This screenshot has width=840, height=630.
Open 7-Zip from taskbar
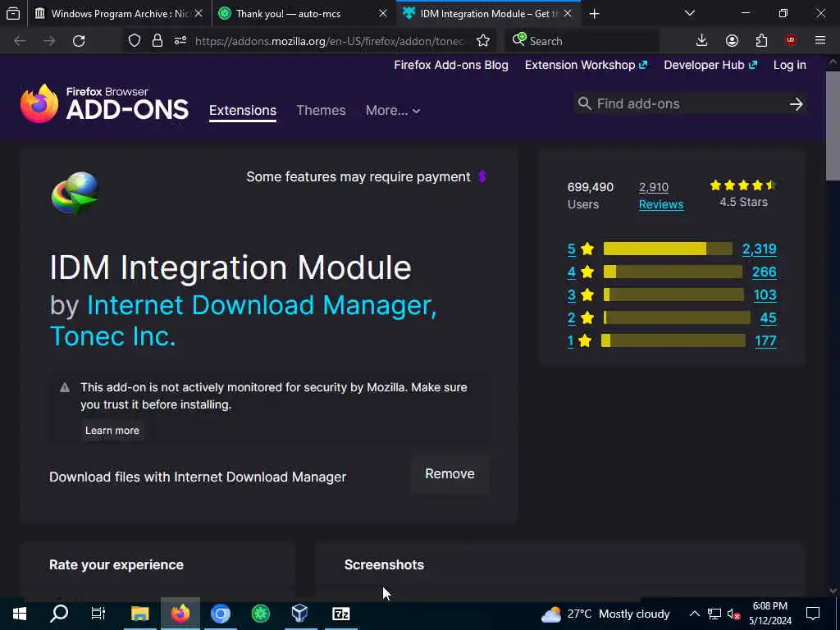pyautogui.click(x=340, y=614)
